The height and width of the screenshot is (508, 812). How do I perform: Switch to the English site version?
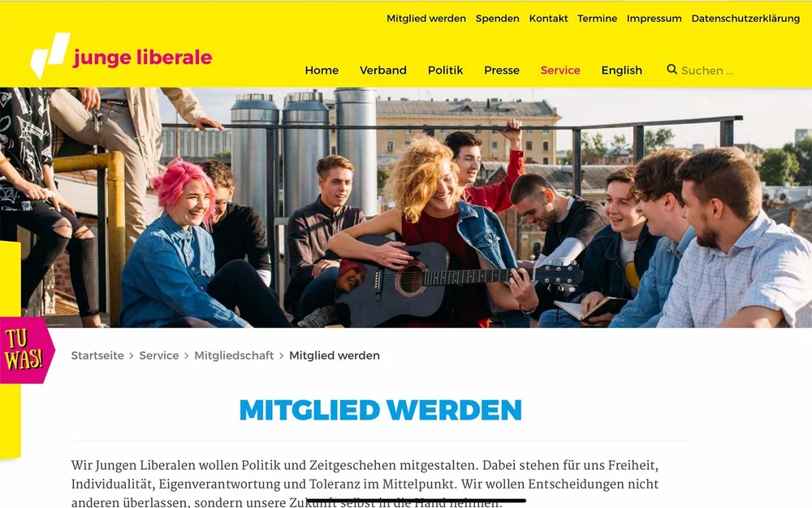(621, 71)
